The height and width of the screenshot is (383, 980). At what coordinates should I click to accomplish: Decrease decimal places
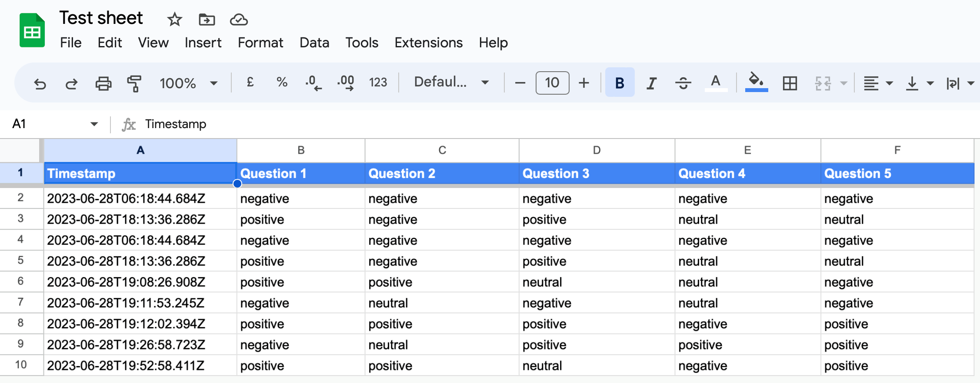pyautogui.click(x=313, y=83)
